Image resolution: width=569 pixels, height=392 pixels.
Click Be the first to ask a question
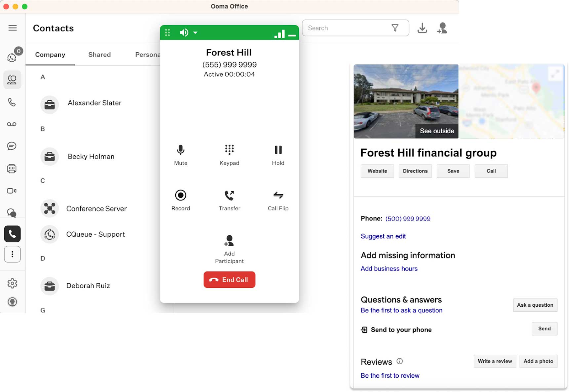point(402,310)
